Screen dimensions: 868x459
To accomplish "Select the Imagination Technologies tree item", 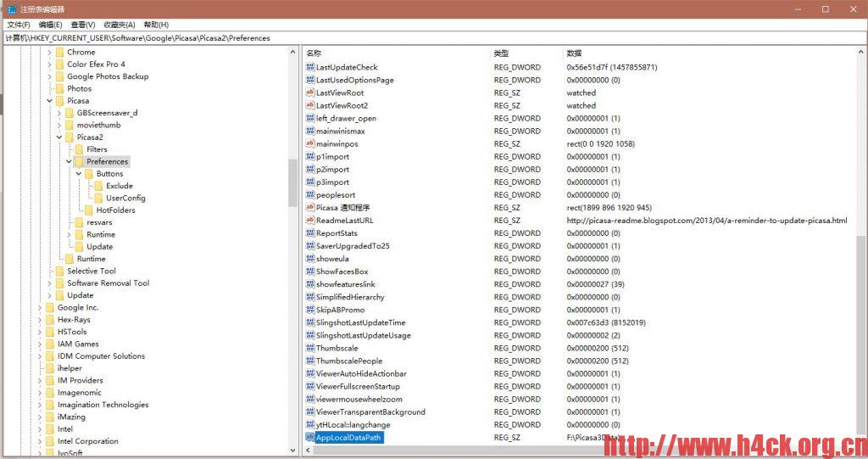I will pyautogui.click(x=103, y=405).
